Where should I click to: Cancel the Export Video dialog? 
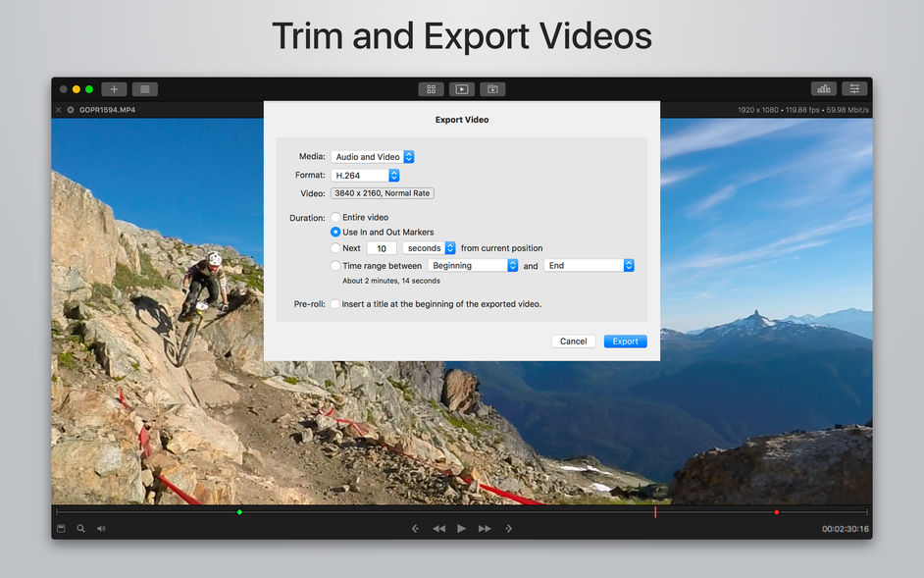(574, 341)
